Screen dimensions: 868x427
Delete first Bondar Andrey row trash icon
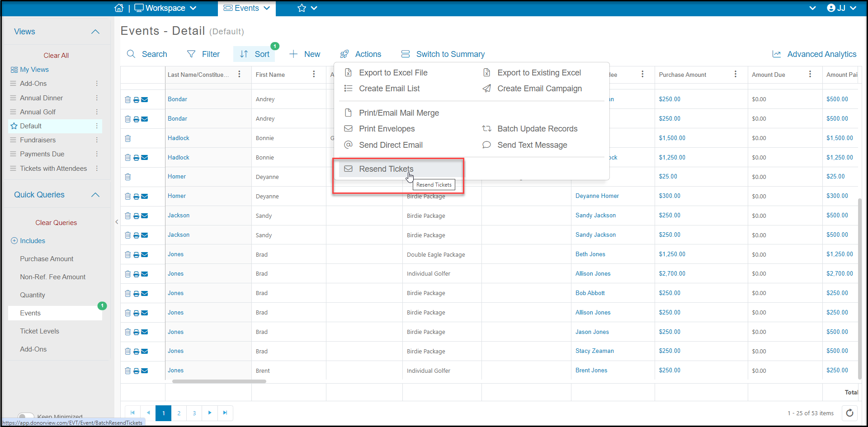tap(128, 99)
